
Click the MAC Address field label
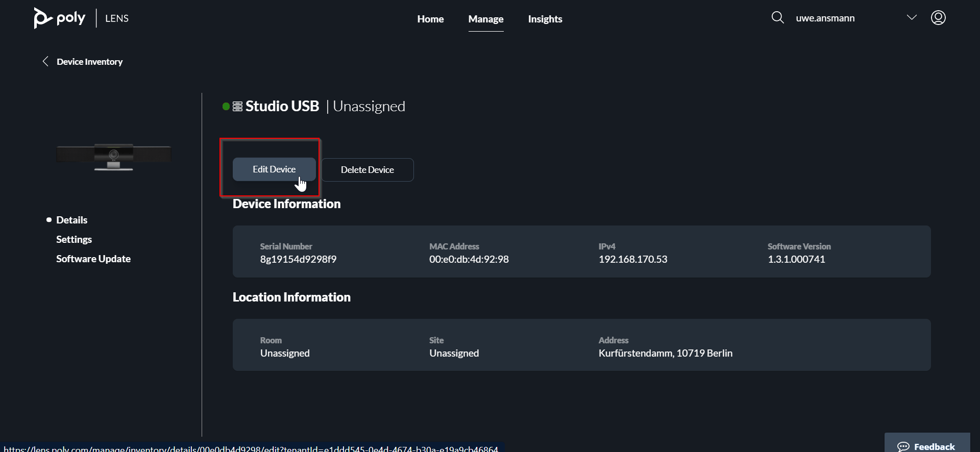pos(454,246)
